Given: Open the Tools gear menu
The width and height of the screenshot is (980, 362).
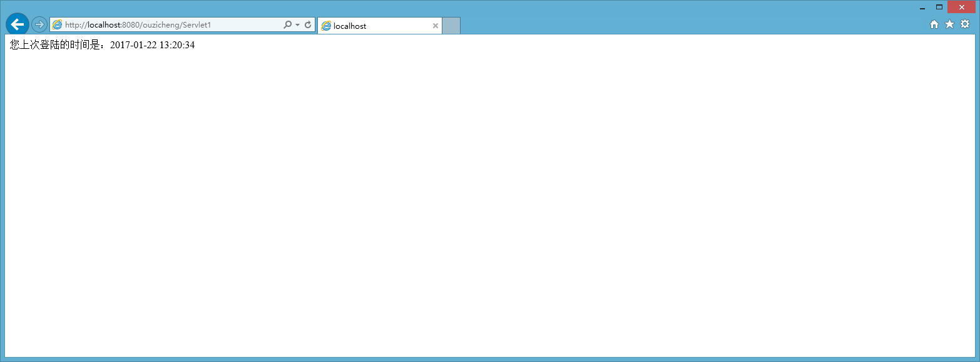Looking at the screenshot, I should coord(965,24).
